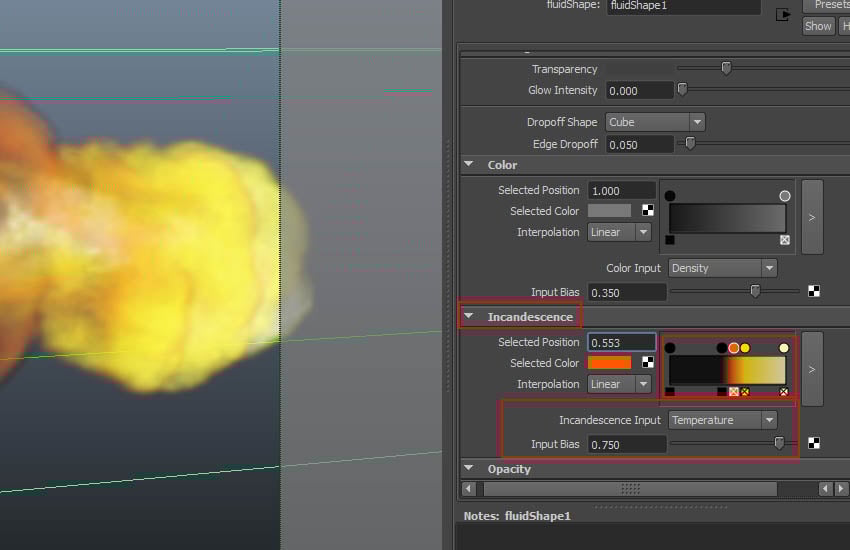Select the second black Incandescence ramp handle
Viewport: 850px width, 550px height.
[721, 348]
